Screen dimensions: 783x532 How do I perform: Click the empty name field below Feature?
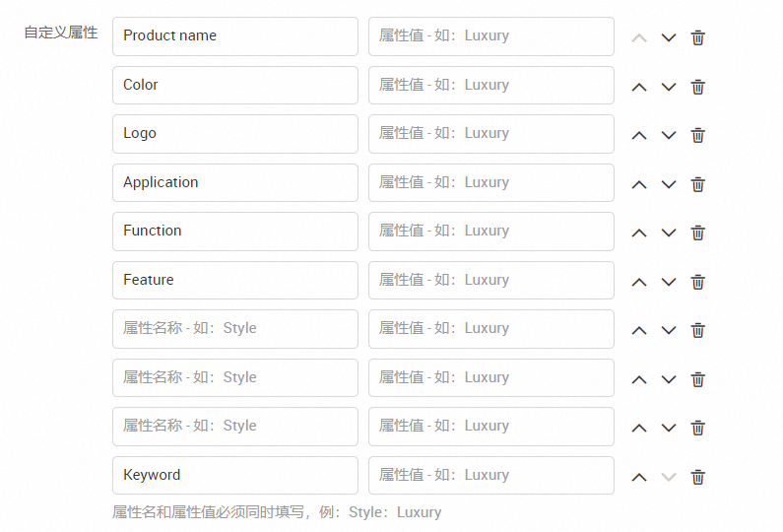tap(234, 329)
